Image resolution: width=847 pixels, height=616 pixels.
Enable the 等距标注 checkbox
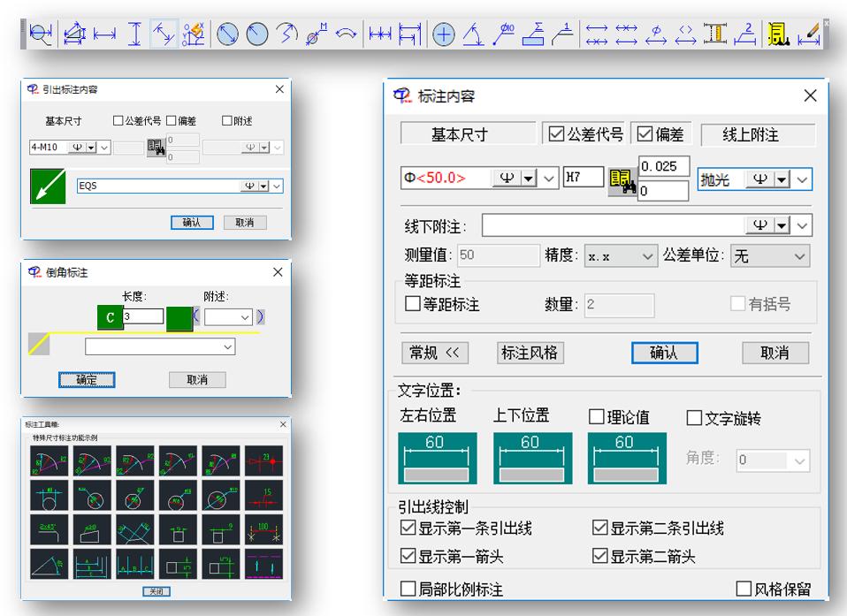pyautogui.click(x=413, y=305)
